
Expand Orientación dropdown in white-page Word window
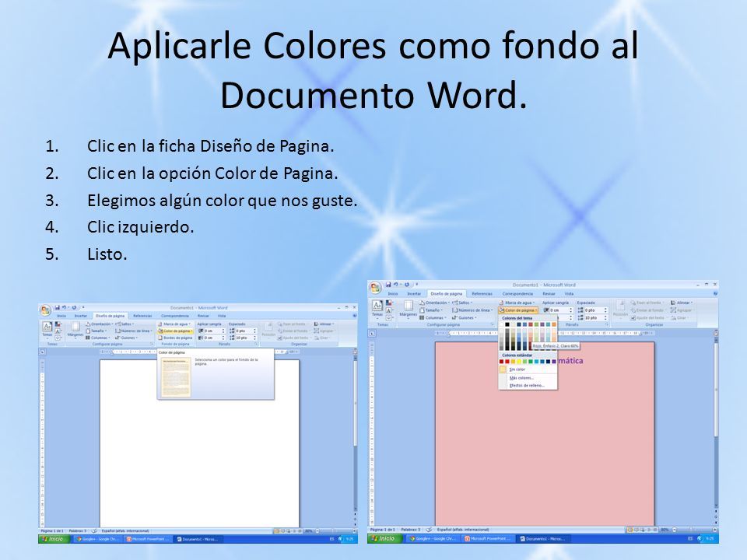[x=100, y=324]
